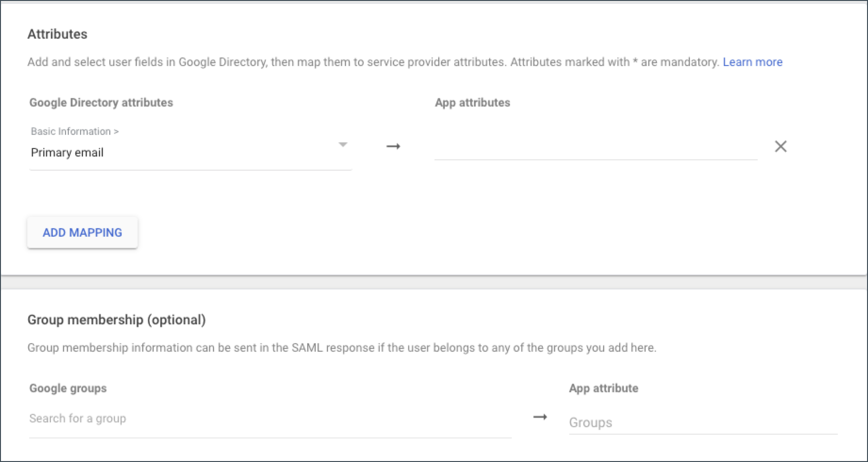Click the Google Directory attributes column label
Viewport: 868px width, 462px height.
[x=101, y=103]
